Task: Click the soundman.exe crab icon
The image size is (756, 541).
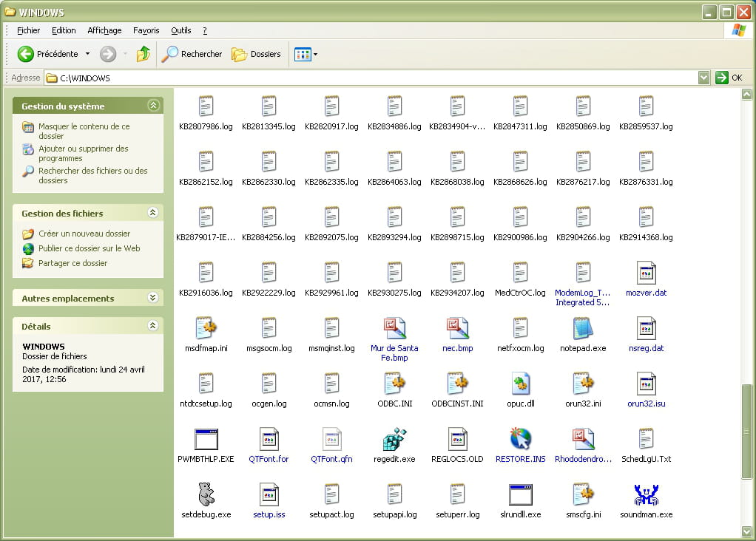Action: (x=646, y=494)
